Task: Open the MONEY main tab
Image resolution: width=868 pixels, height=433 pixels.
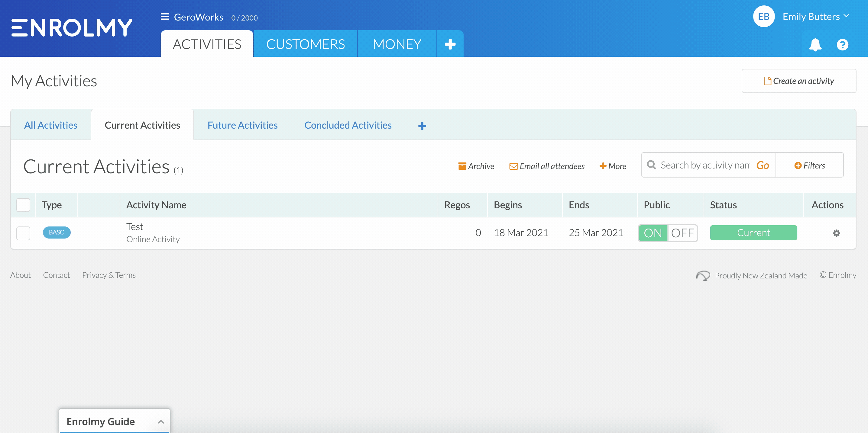Action: pos(397,44)
